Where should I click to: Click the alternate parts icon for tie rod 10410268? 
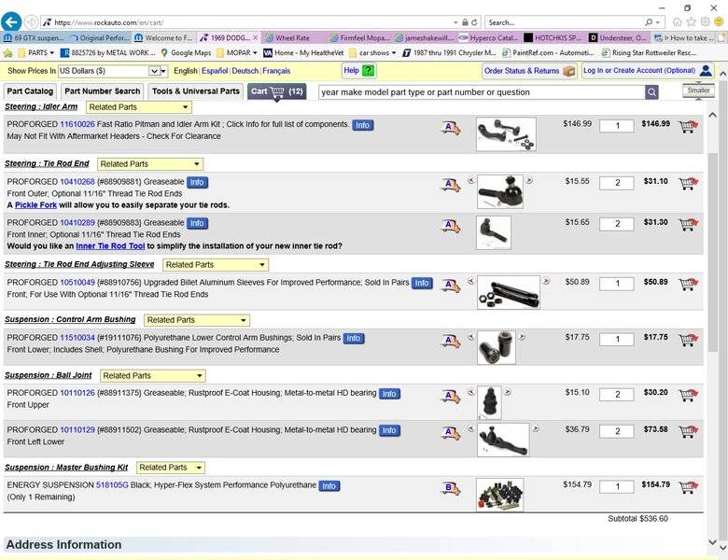click(x=450, y=185)
